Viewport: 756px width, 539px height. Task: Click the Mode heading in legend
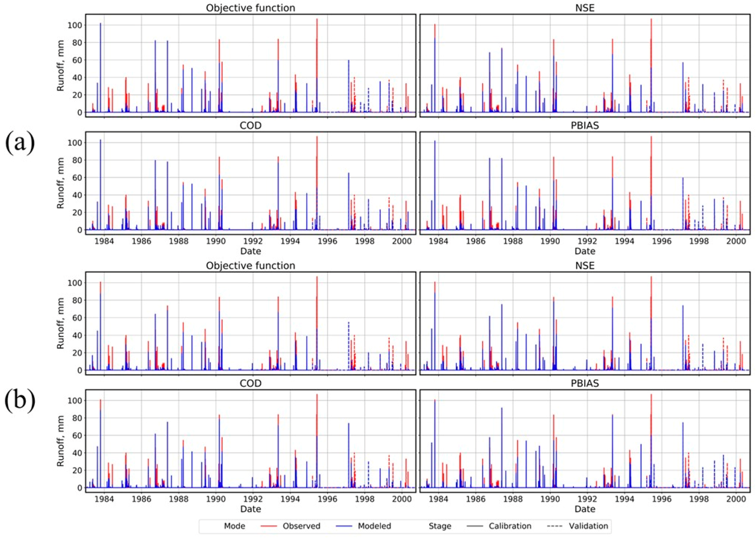pos(235,526)
